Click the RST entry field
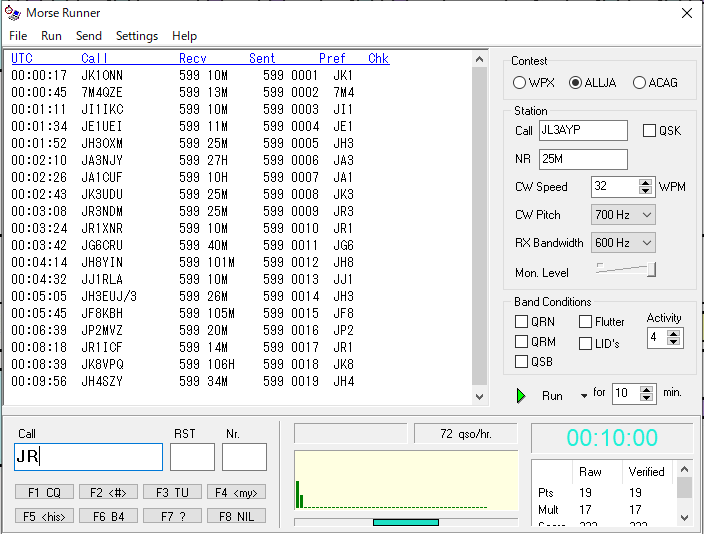 point(192,457)
